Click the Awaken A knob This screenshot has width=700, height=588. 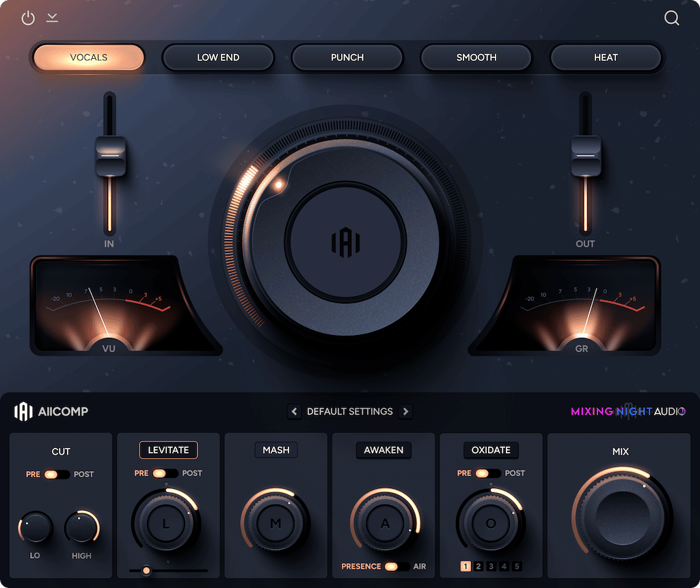pyautogui.click(x=385, y=523)
